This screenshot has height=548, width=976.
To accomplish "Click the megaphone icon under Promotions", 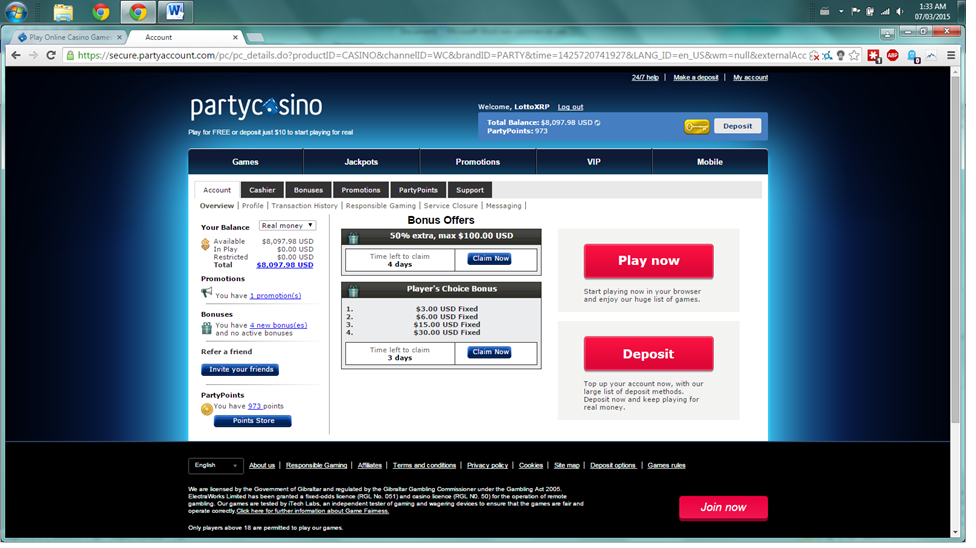I will [207, 293].
